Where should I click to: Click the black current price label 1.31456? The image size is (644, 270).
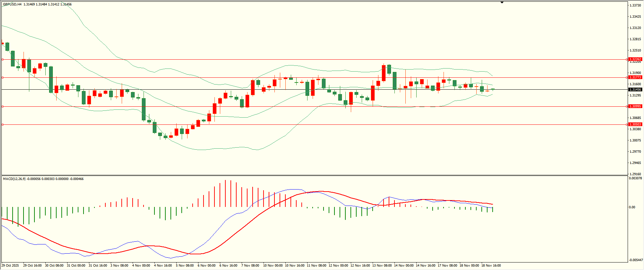click(635, 90)
